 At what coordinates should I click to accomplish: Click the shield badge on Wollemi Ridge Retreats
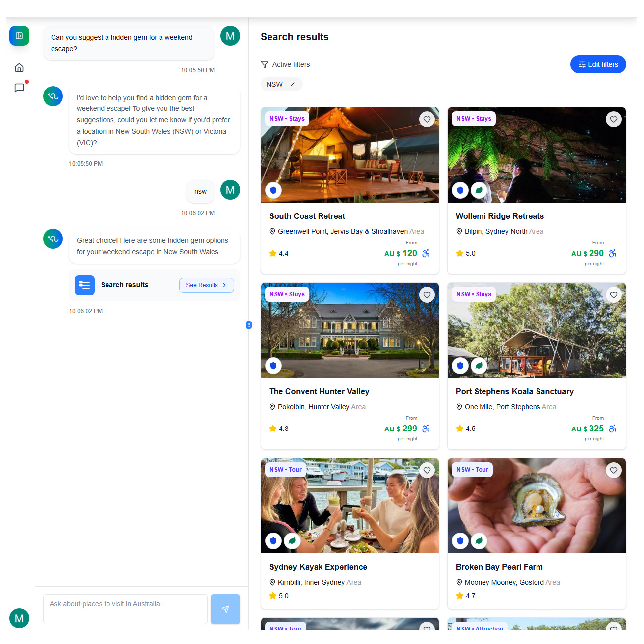click(460, 190)
